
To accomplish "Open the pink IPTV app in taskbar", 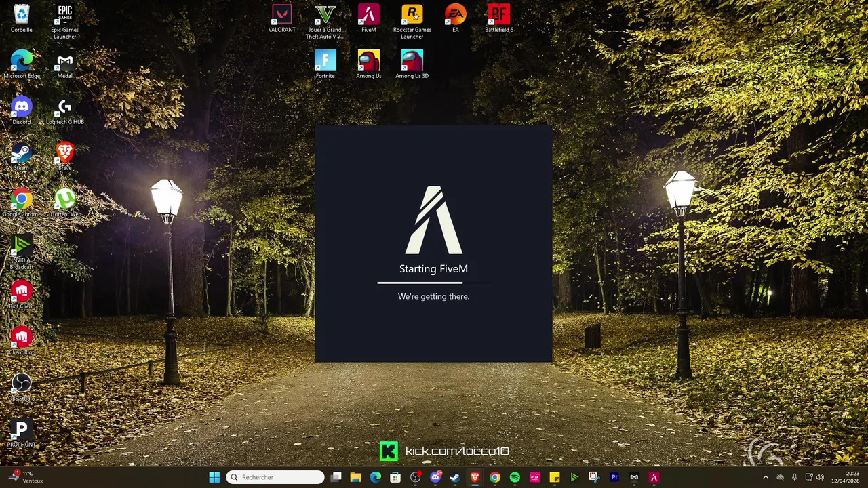I will (x=534, y=477).
